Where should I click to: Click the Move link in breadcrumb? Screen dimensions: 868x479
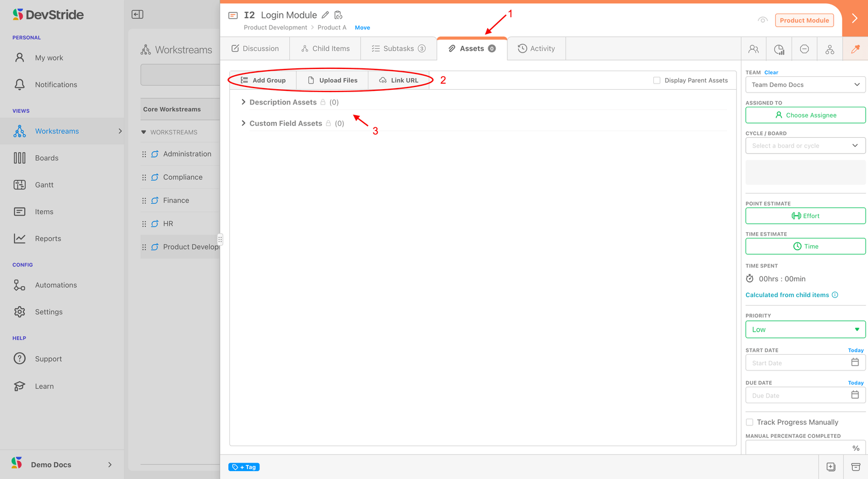[x=362, y=28]
